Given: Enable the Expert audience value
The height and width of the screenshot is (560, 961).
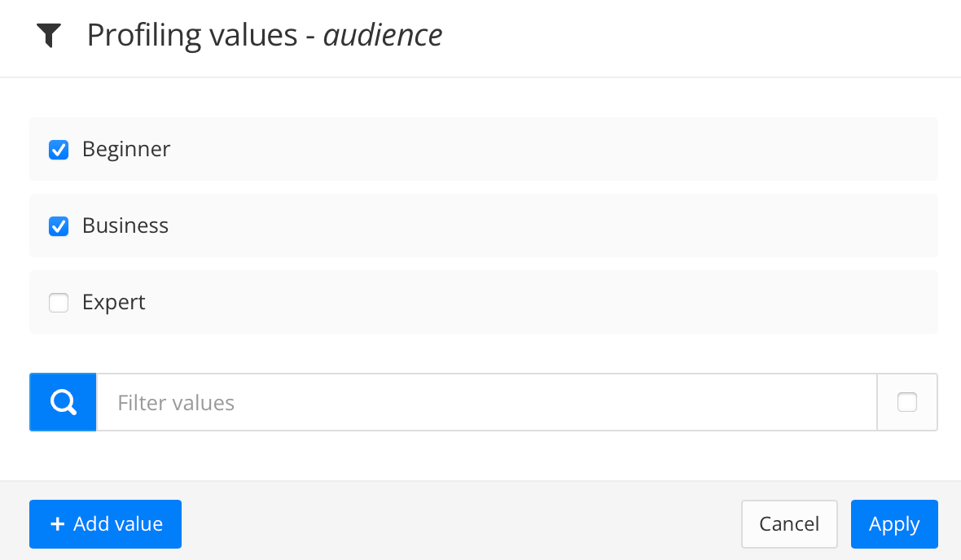Looking at the screenshot, I should [59, 302].
